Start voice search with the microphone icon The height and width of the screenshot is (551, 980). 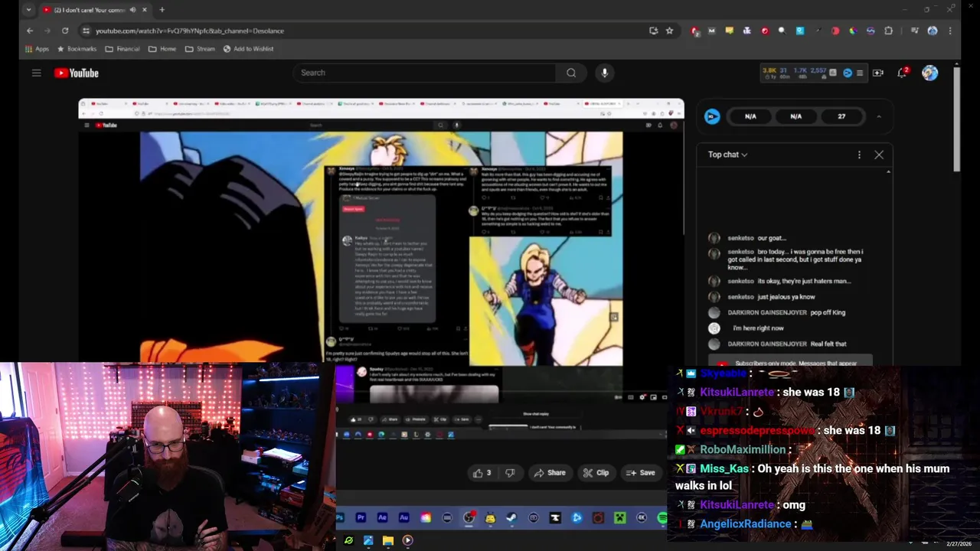[605, 73]
